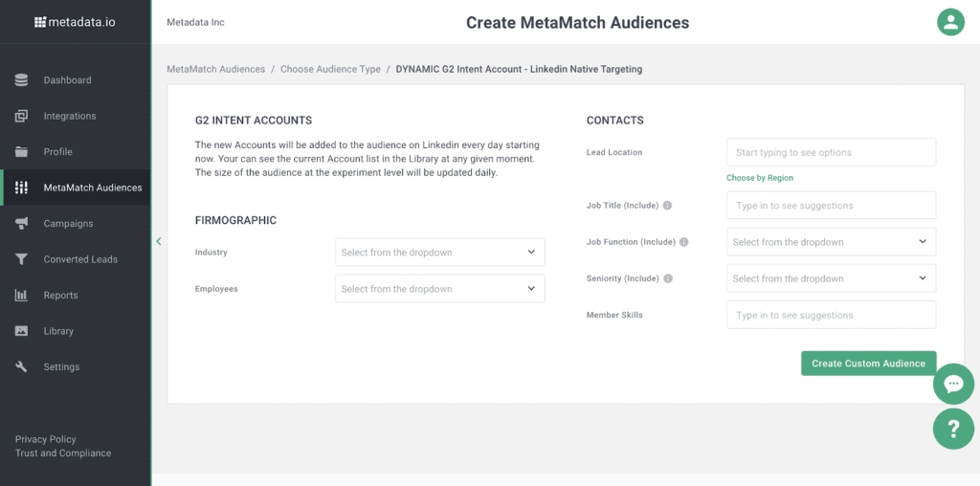Click the Campaigns megaphone icon
The image size is (980, 486).
pos(21,224)
